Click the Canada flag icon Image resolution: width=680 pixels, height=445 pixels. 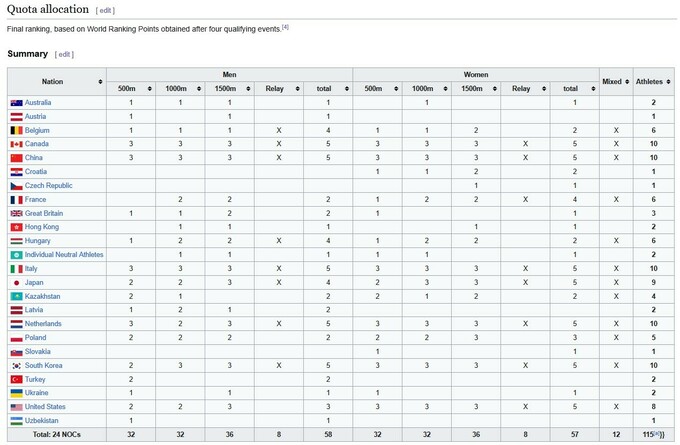point(16,144)
